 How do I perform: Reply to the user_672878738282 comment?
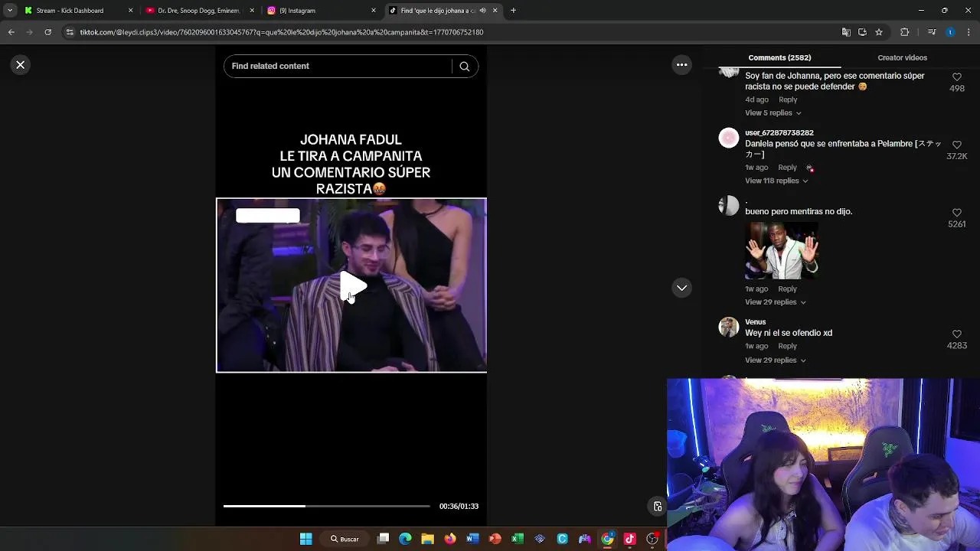[788, 168]
